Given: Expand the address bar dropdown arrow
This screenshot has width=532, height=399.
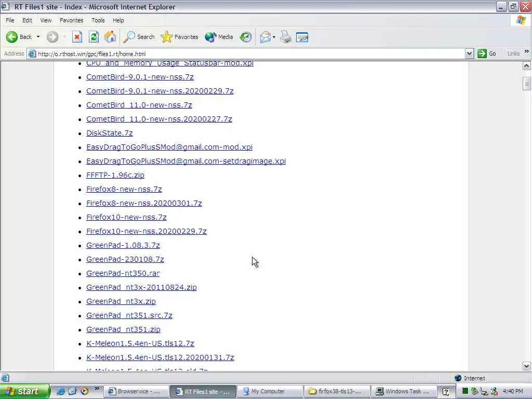Looking at the screenshot, I should (x=469, y=54).
